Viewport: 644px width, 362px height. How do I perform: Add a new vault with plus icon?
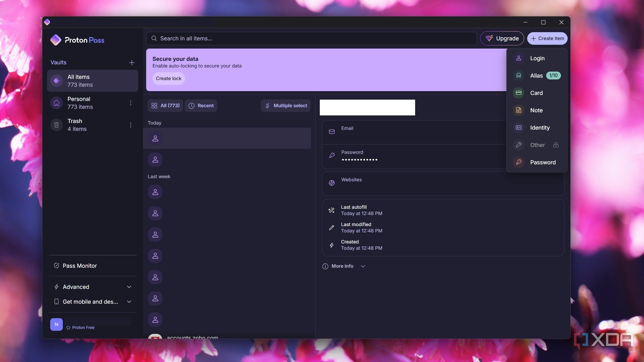coord(132,62)
